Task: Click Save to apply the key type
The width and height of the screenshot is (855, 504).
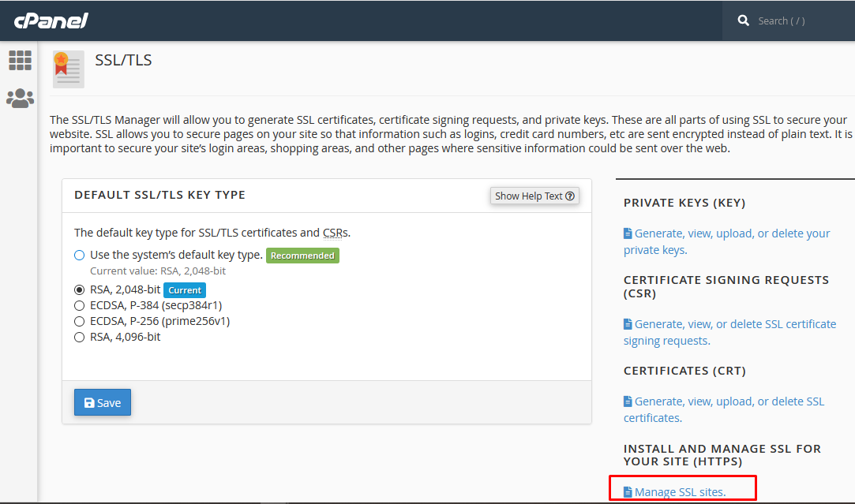Action: pos(102,402)
